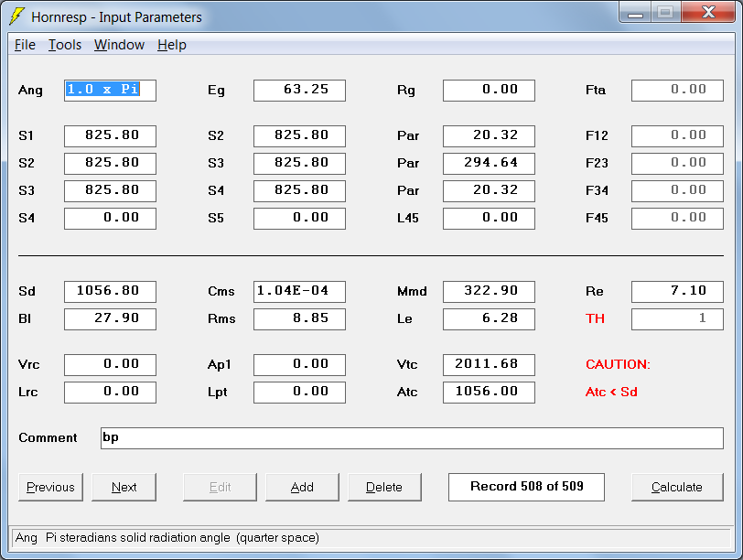The width and height of the screenshot is (743, 560).
Task: Select the Bl field 27.90
Action: coord(110,318)
